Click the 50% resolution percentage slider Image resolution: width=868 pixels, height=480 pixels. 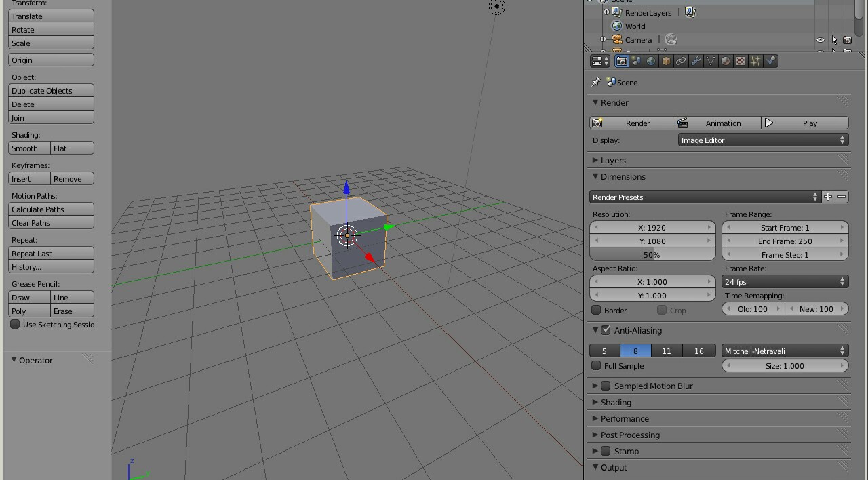click(x=652, y=255)
